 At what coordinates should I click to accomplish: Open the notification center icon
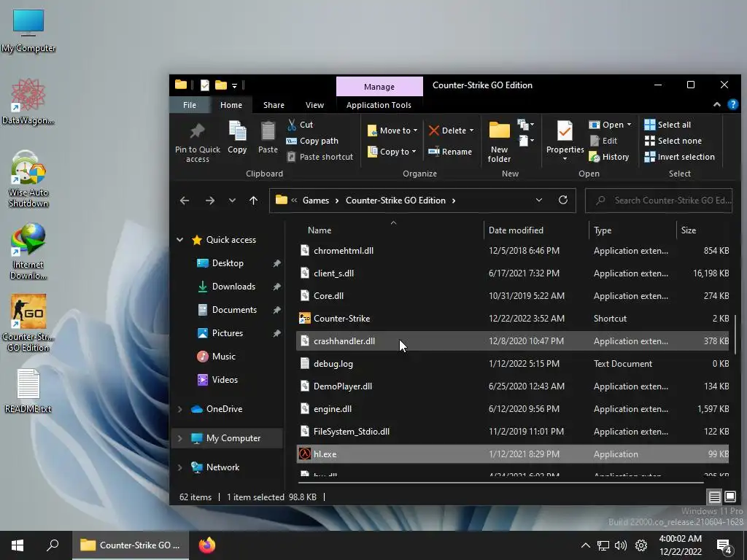724,545
